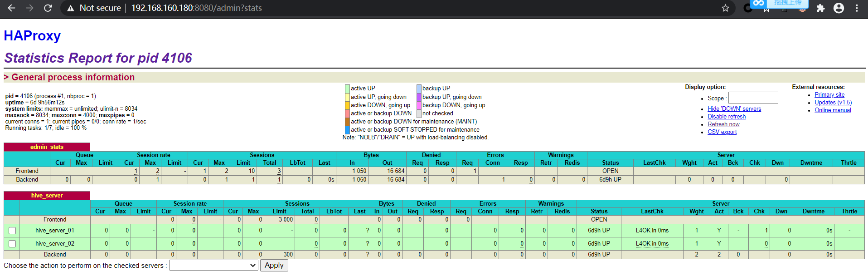Click the pid = 4106 process line

tap(50, 96)
